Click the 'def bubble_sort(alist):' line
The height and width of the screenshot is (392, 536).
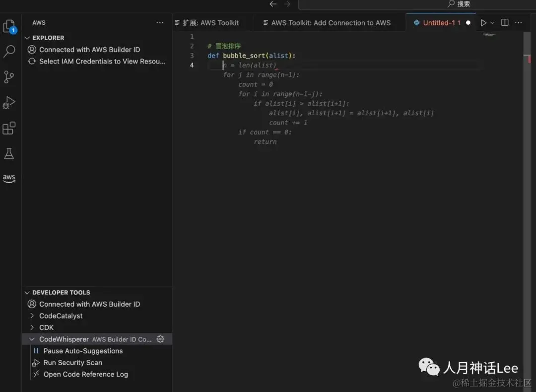(251, 56)
